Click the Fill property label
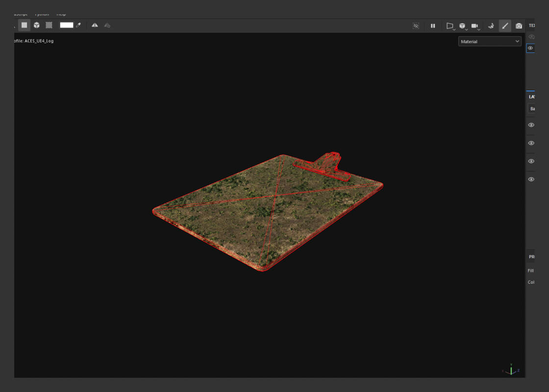The image size is (549, 392). click(531, 270)
